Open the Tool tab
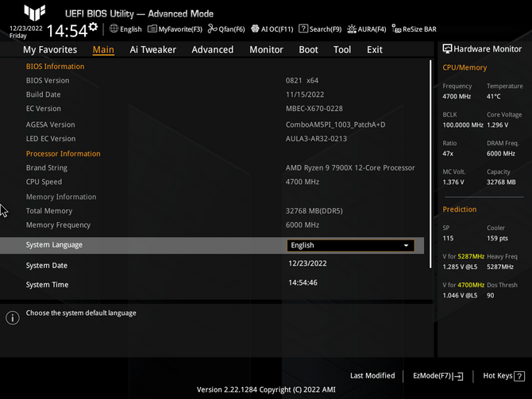Image resolution: width=532 pixels, height=399 pixels. click(342, 49)
